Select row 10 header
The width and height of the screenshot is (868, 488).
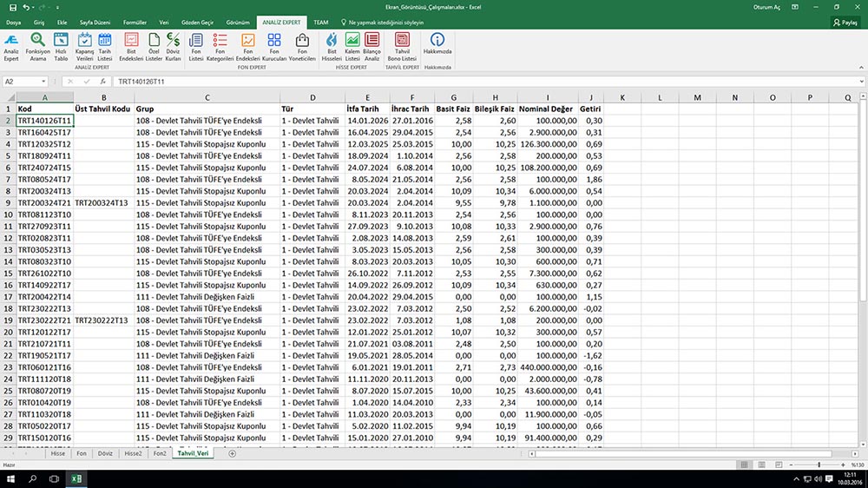click(8, 215)
